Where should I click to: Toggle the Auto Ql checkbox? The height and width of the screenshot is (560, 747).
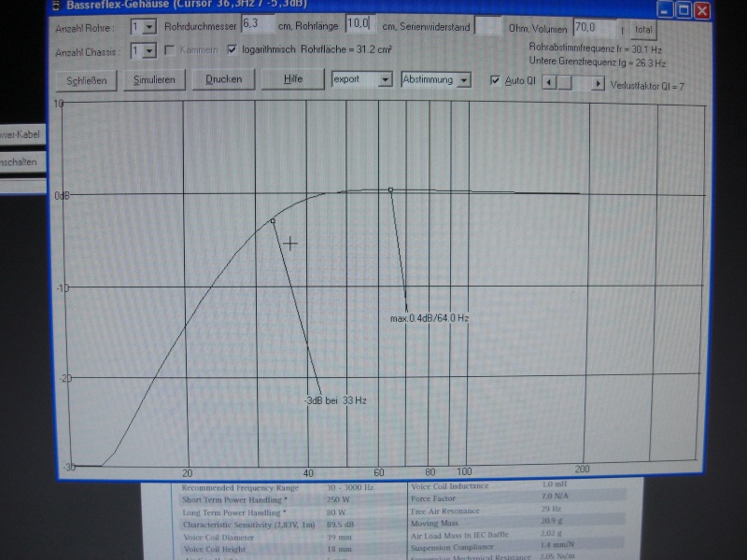495,81
